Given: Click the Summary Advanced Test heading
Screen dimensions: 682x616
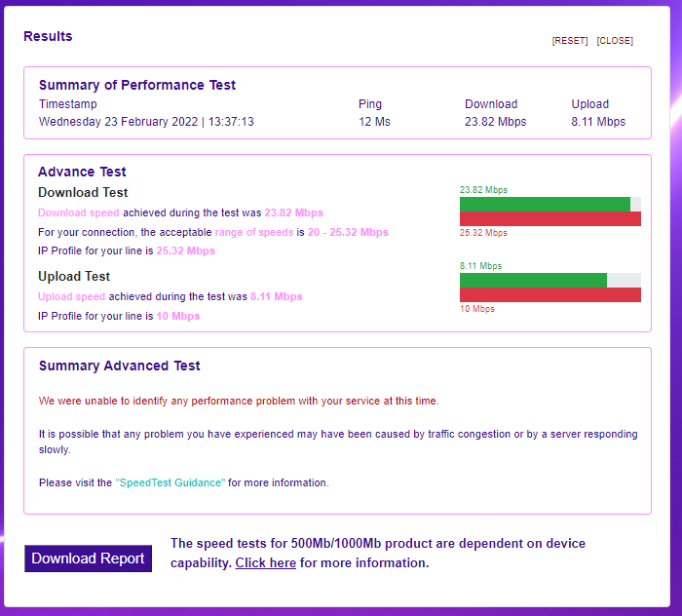Looking at the screenshot, I should pos(119,366).
